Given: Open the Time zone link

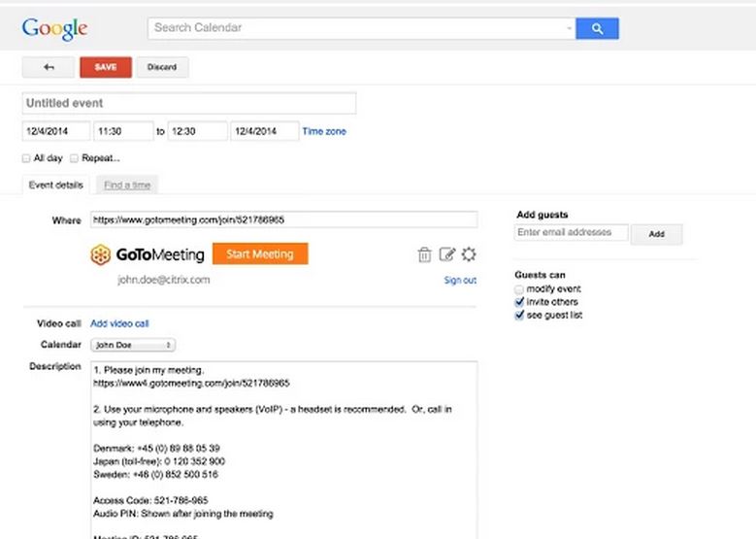Looking at the screenshot, I should point(324,131).
